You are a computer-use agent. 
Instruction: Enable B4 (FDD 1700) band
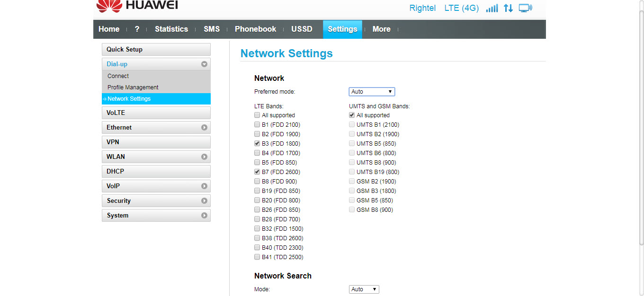257,153
